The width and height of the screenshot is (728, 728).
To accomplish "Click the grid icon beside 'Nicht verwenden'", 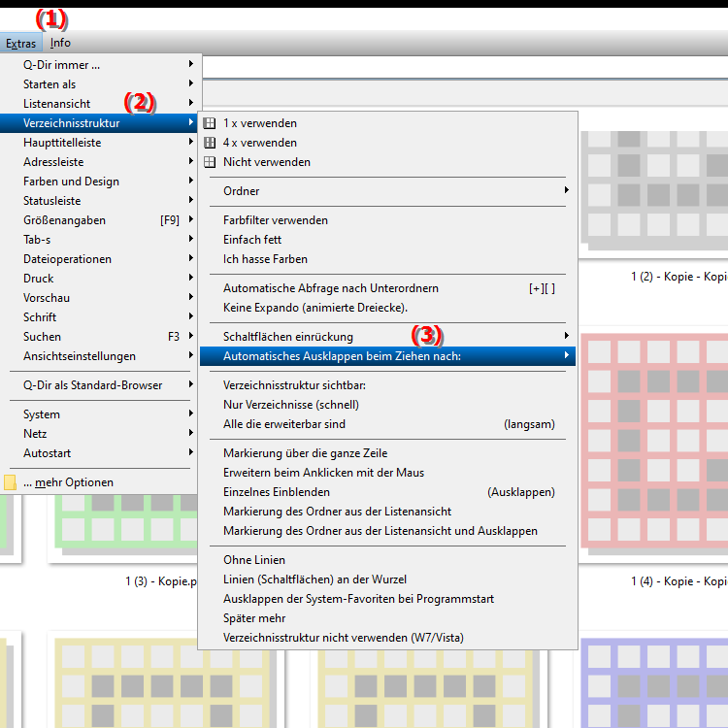I will pos(210,162).
